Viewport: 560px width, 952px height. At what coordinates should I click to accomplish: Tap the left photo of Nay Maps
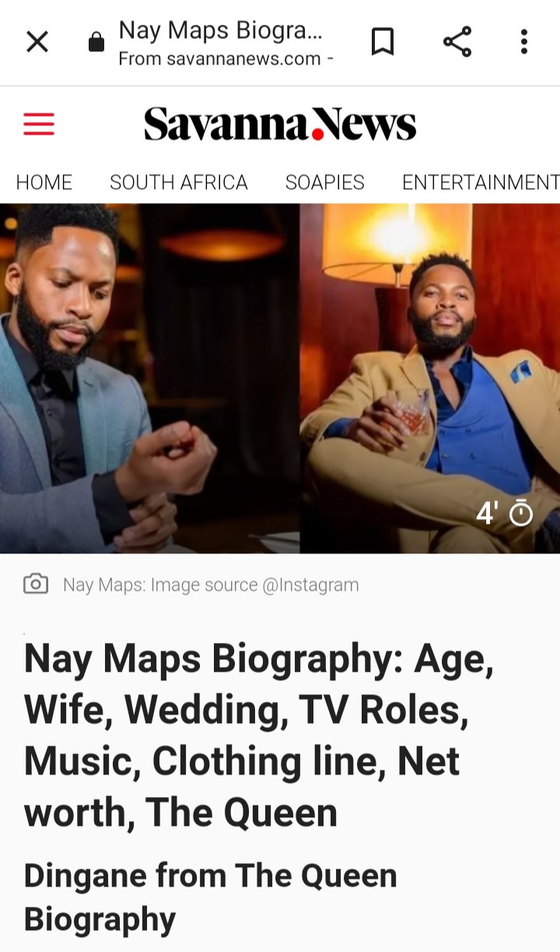coord(149,378)
